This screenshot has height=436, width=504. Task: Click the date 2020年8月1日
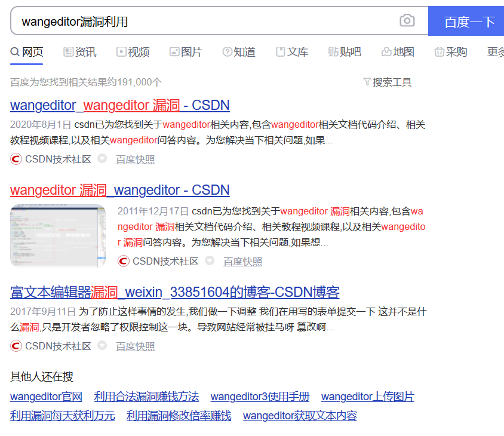41,125
